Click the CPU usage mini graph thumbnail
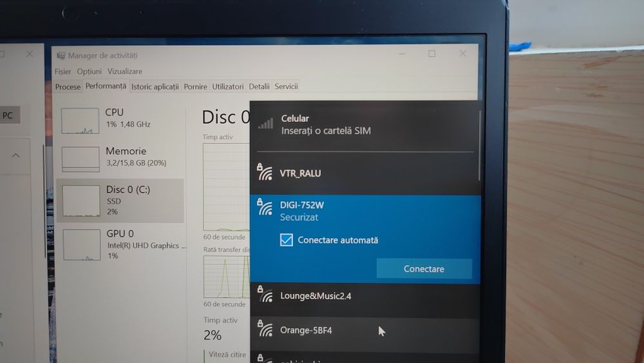Image resolution: width=644 pixels, height=363 pixels. pyautogui.click(x=80, y=121)
